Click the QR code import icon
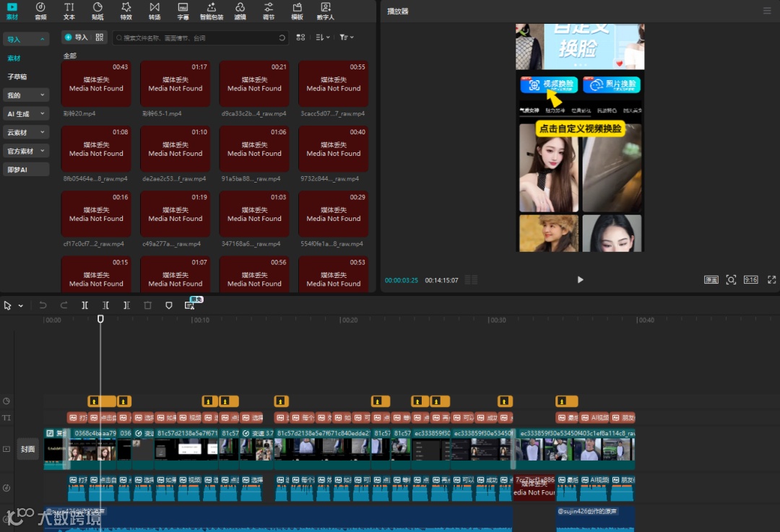This screenshot has height=532, width=780. coord(100,38)
